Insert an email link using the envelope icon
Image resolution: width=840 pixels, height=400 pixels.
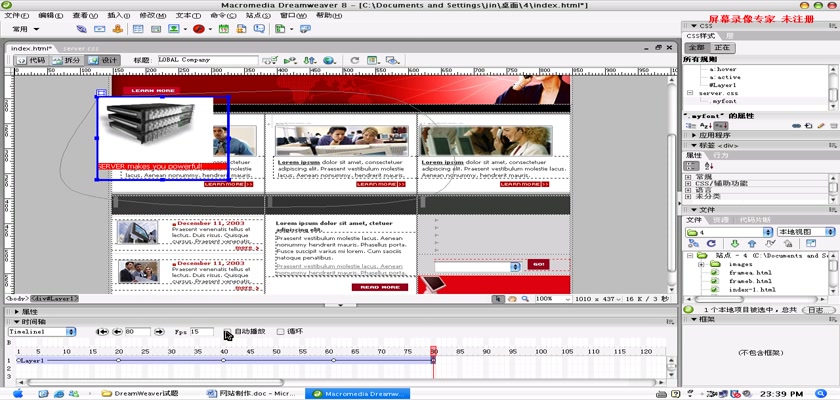[99, 29]
